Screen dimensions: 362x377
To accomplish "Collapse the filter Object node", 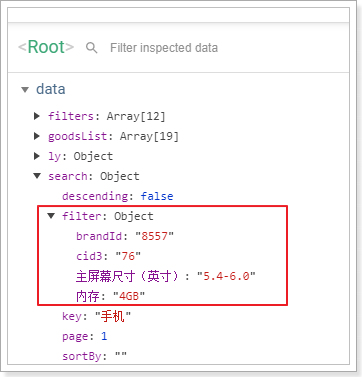I will pyautogui.click(x=51, y=216).
